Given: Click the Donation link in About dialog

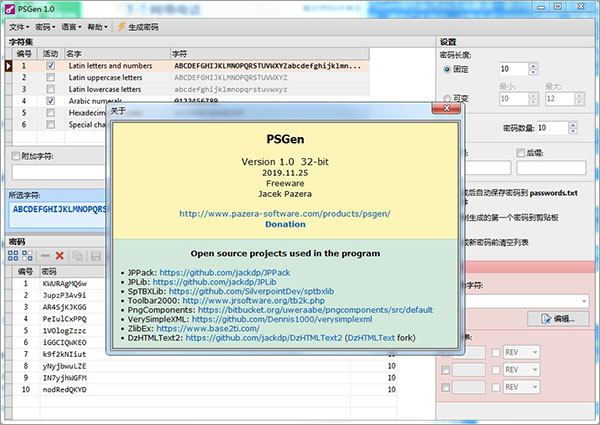Looking at the screenshot, I should click(285, 224).
